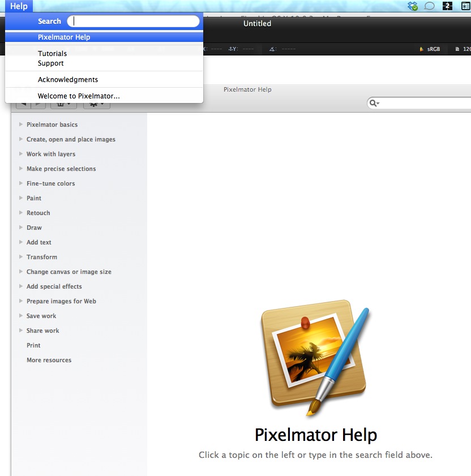
Task: Expand Make precise selections disclosure triangle
Action: pyautogui.click(x=20, y=169)
